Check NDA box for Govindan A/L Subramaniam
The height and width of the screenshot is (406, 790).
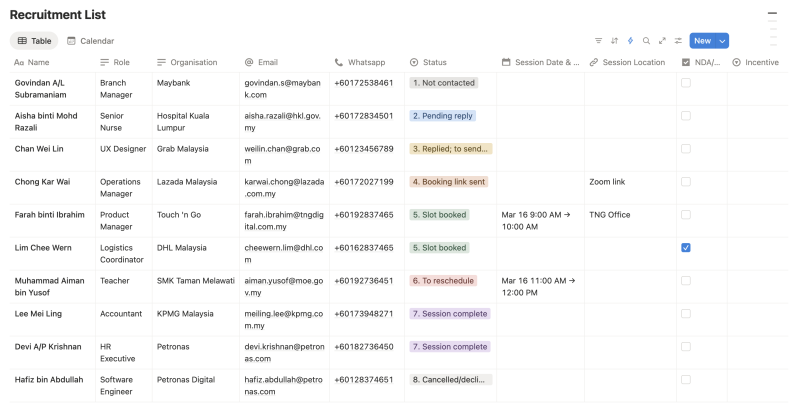(686, 83)
